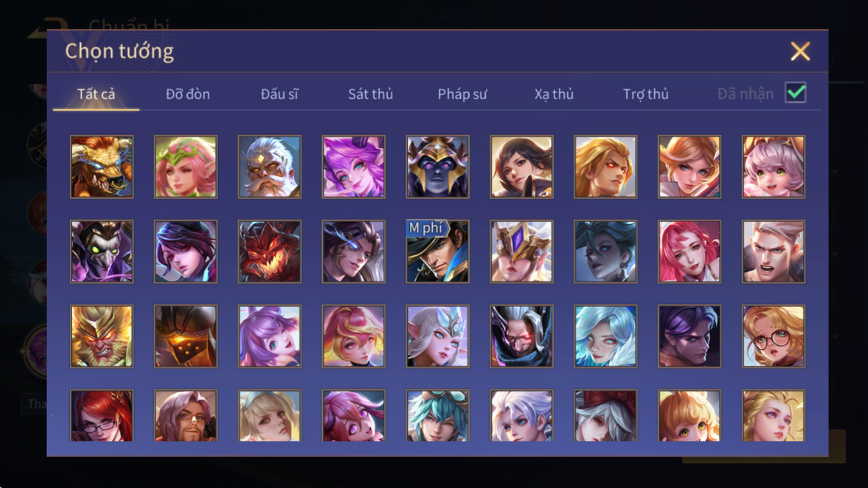
Task: Select the purple-haired horned girl hero
Action: (x=353, y=167)
